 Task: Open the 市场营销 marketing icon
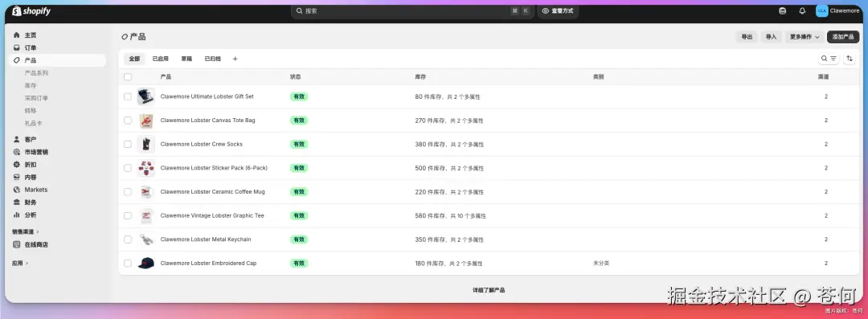click(17, 152)
